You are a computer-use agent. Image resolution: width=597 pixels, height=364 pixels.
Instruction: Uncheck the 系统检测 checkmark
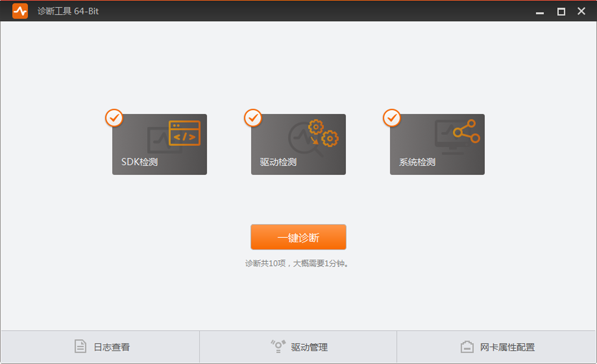point(392,118)
